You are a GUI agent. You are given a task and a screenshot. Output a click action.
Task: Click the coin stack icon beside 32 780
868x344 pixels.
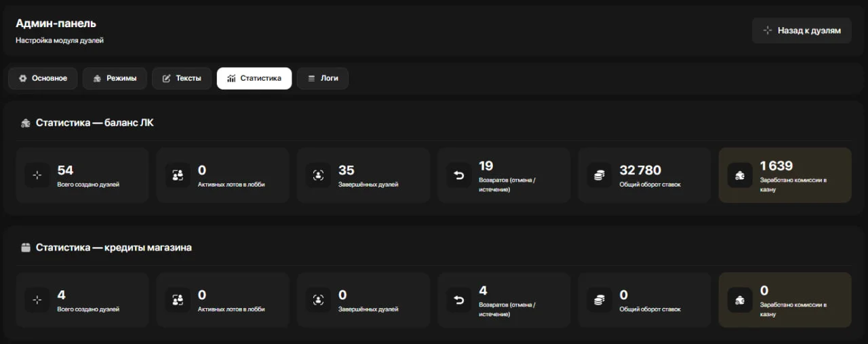(599, 175)
